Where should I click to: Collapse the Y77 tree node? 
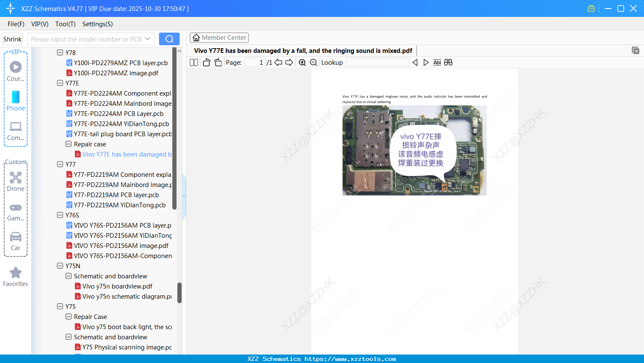(60, 164)
